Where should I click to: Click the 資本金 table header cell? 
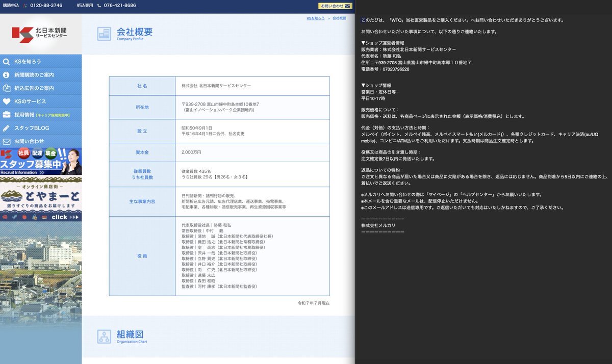pyautogui.click(x=142, y=152)
